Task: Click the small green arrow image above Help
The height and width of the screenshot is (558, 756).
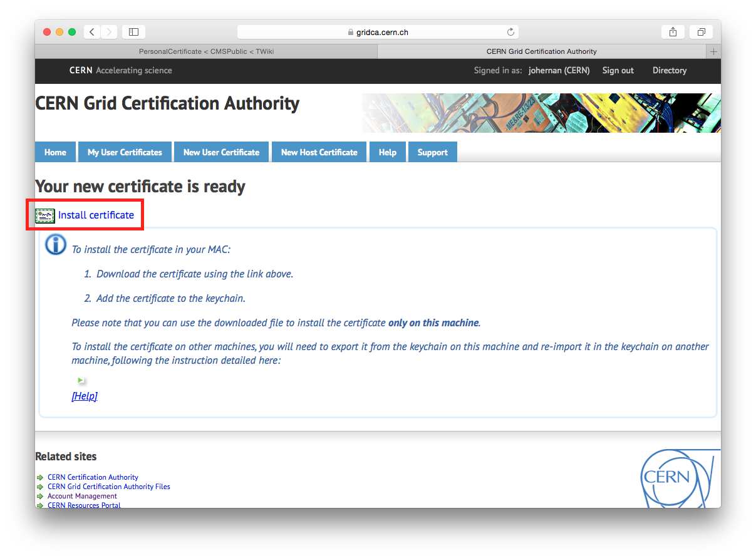Action: point(81,380)
